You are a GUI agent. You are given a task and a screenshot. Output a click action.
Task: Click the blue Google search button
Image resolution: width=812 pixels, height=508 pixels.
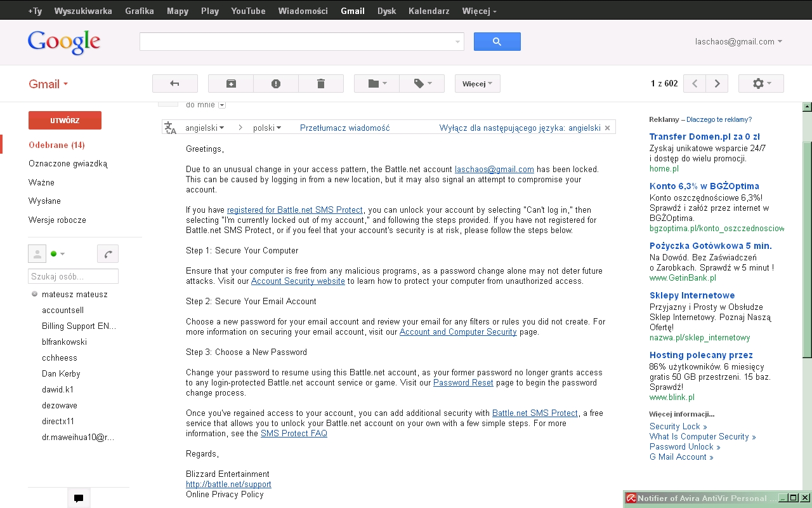tap(497, 41)
